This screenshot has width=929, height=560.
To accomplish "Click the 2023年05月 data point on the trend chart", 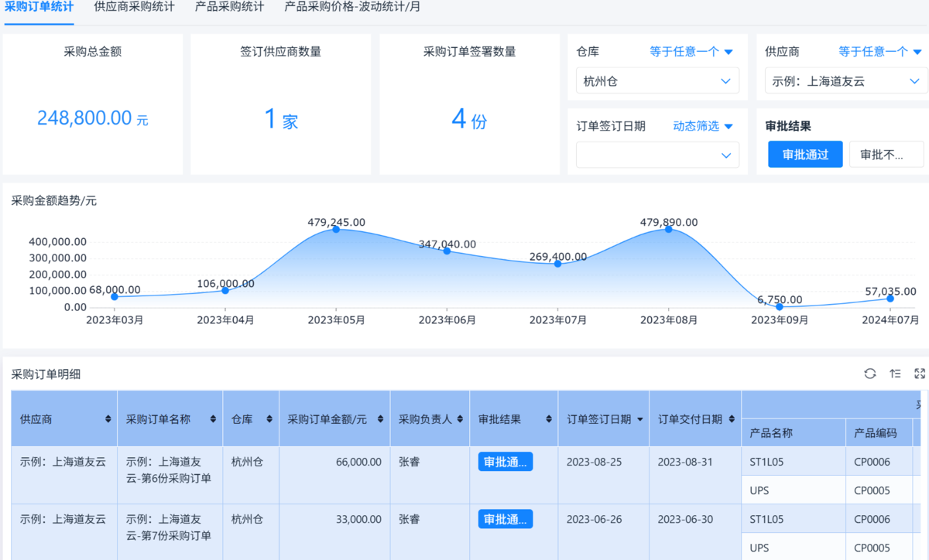I will pyautogui.click(x=336, y=229).
